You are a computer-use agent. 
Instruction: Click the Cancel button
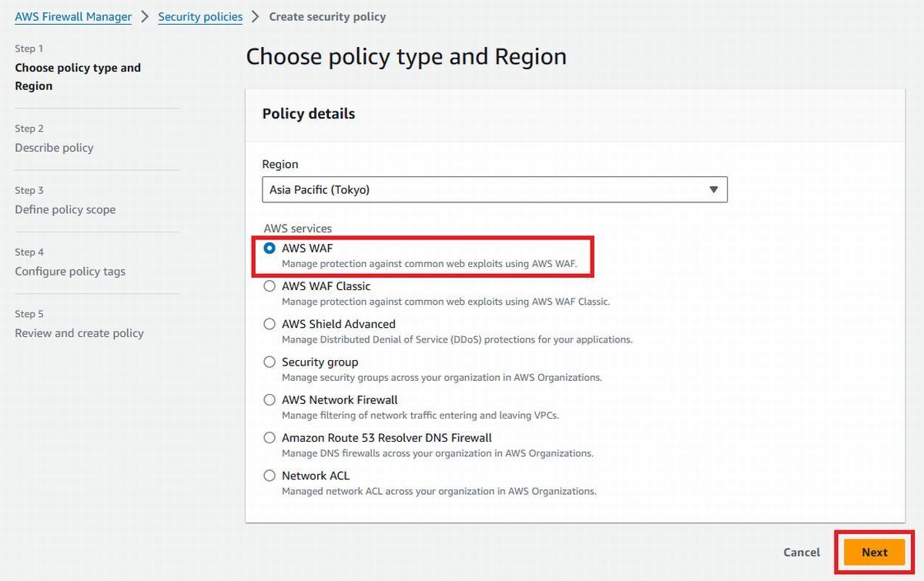coord(802,552)
